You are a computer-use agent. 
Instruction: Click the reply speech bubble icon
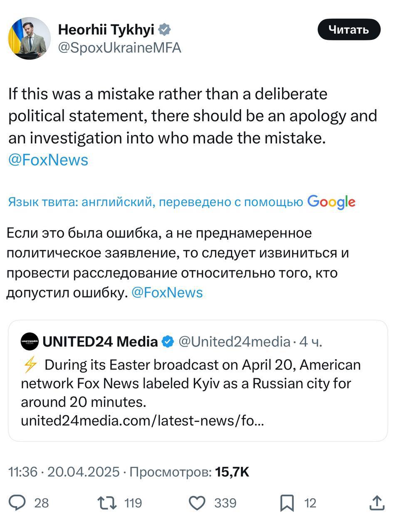tap(18, 503)
